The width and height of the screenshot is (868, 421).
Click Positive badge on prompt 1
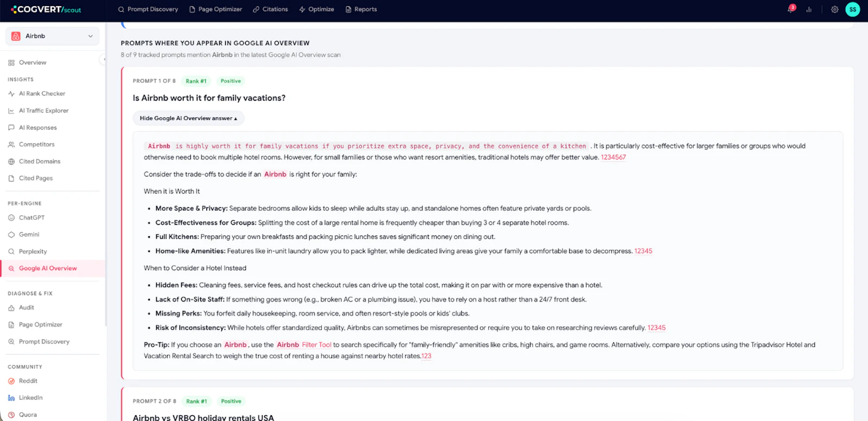(231, 81)
